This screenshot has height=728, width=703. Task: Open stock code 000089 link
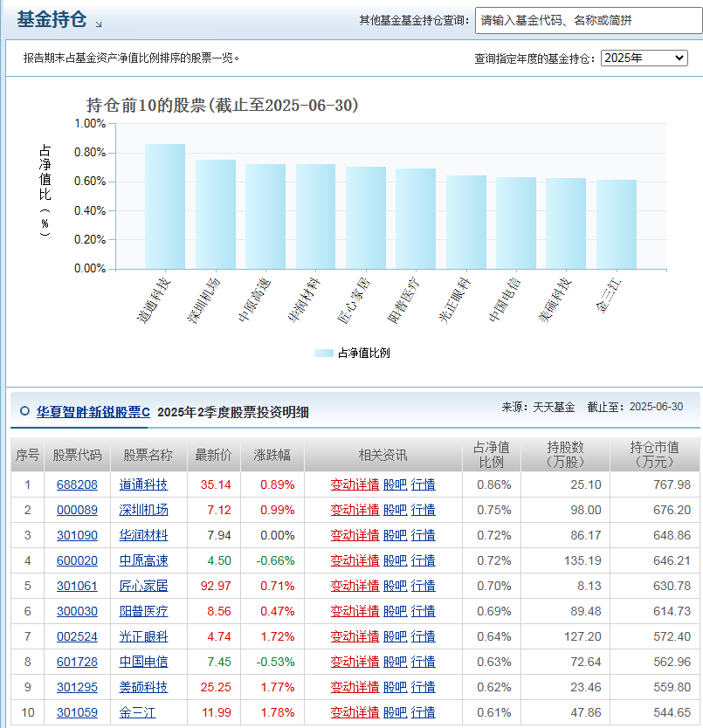(77, 510)
